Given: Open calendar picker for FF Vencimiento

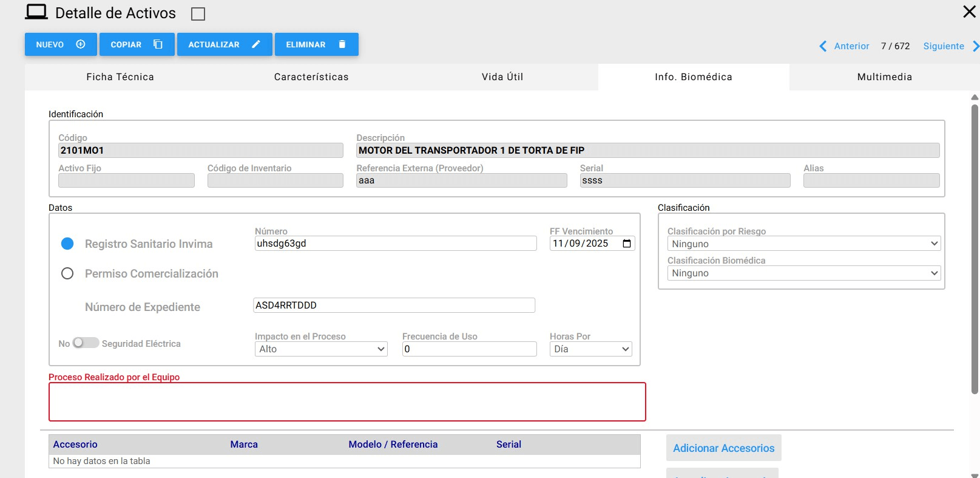Looking at the screenshot, I should pos(627,244).
